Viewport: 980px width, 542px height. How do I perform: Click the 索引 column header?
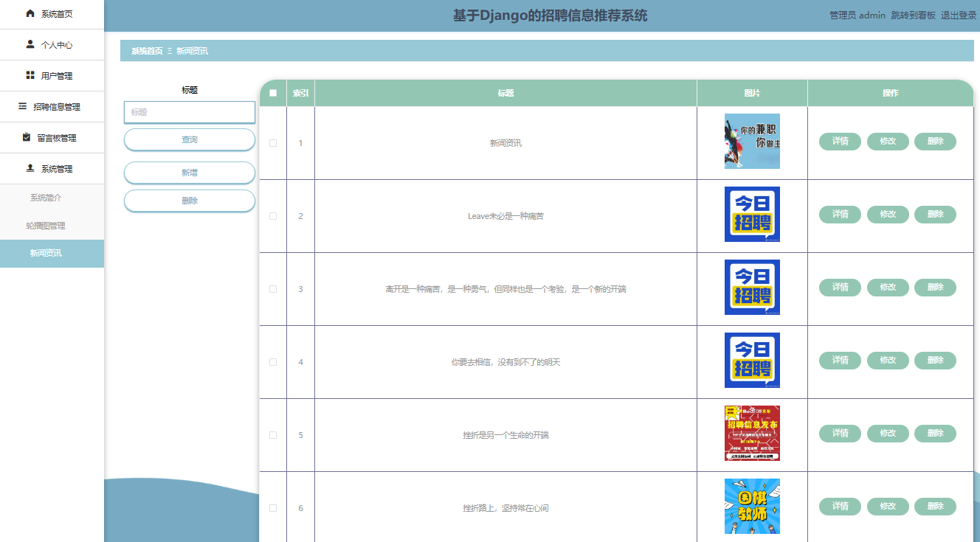300,93
